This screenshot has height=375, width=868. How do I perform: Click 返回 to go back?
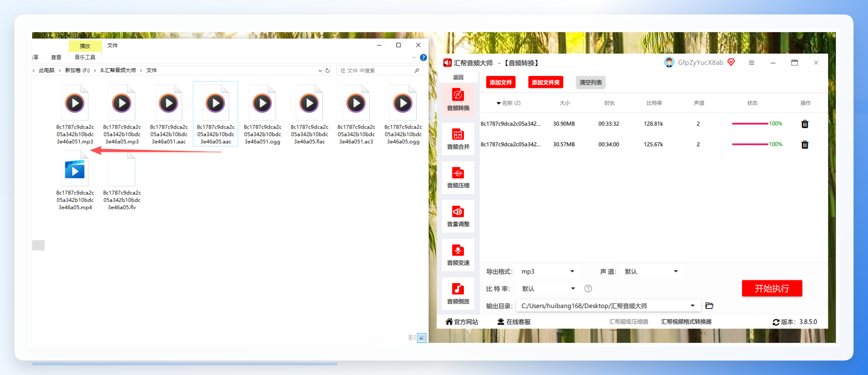pyautogui.click(x=458, y=77)
